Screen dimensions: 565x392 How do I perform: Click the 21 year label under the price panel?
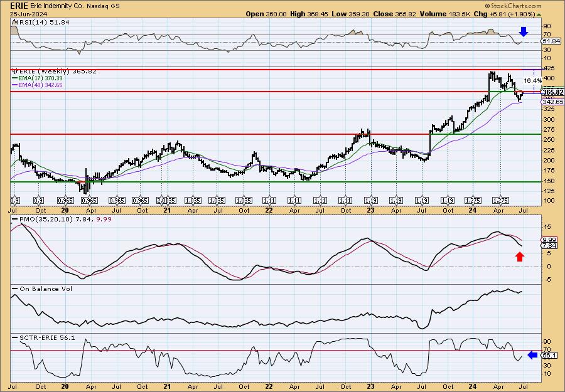click(x=166, y=210)
